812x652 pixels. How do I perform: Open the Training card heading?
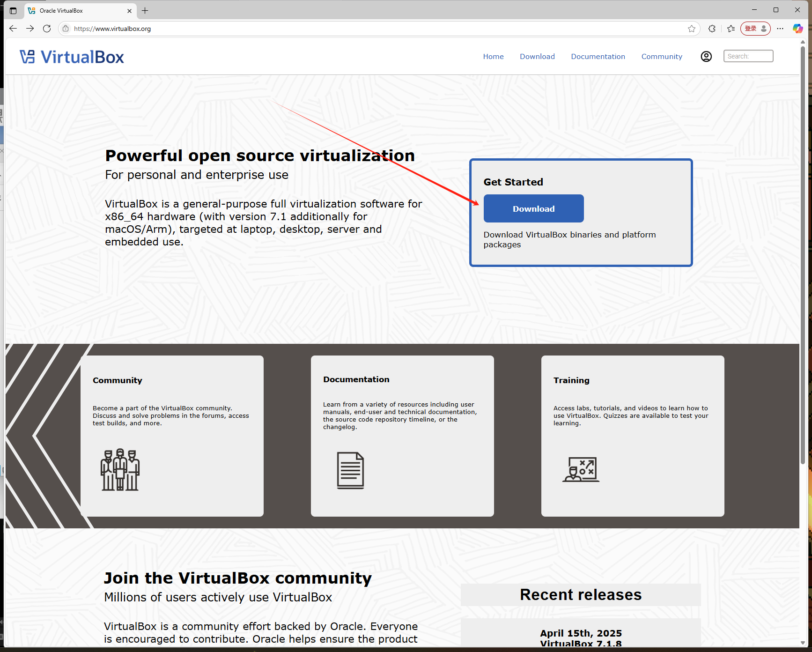pyautogui.click(x=571, y=380)
